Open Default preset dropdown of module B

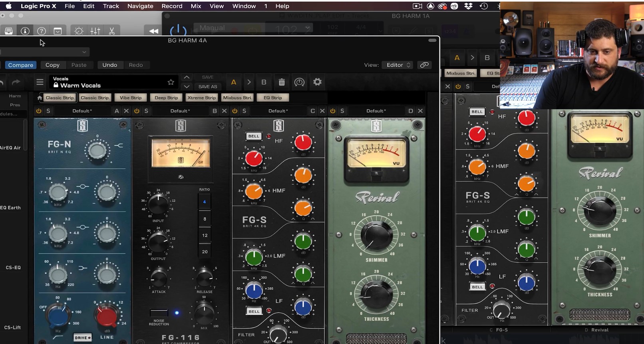tap(180, 111)
